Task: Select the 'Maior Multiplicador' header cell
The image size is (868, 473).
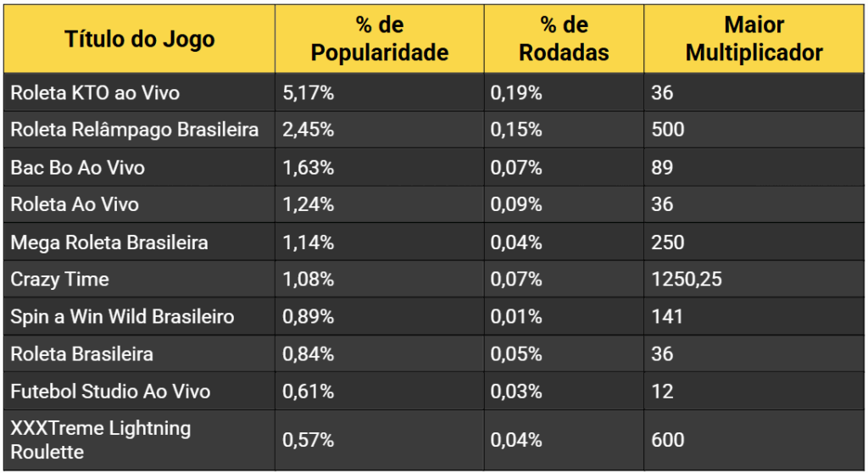Action: (x=754, y=39)
